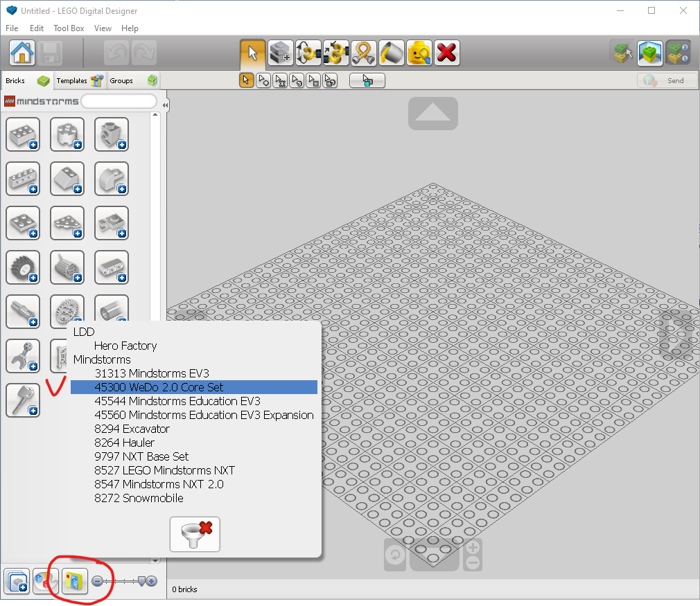This screenshot has width=700, height=606.
Task: Choose the Multiple selection sub-tool
Action: point(263,81)
